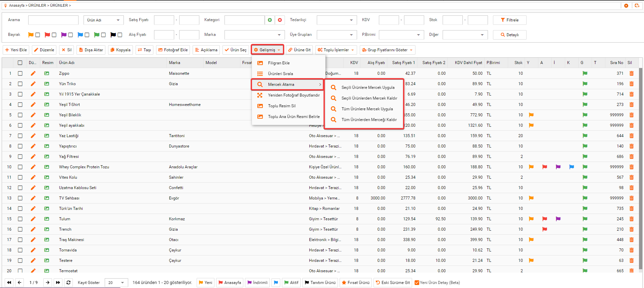
Task: Click purple flag in Tulum row
Action: (558, 219)
